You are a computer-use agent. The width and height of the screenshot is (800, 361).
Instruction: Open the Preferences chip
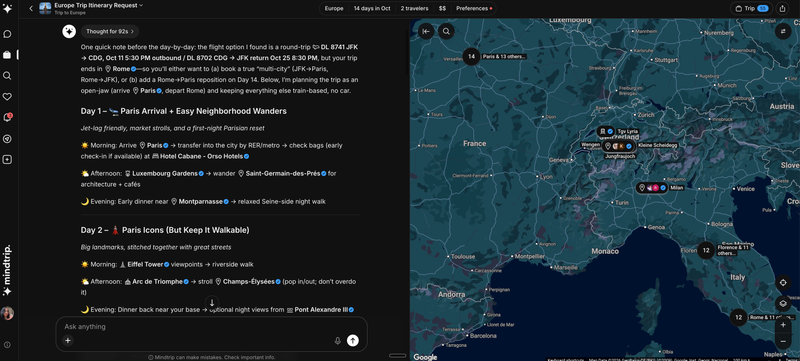(x=474, y=8)
